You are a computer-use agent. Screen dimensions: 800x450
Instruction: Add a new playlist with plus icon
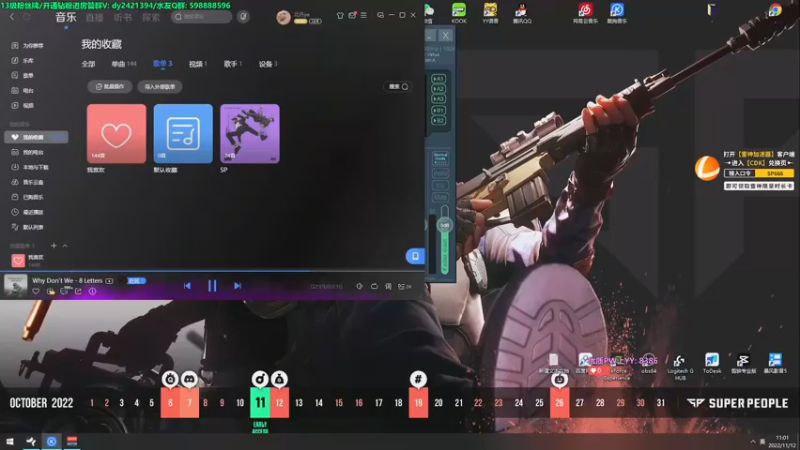pyautogui.click(x=54, y=246)
